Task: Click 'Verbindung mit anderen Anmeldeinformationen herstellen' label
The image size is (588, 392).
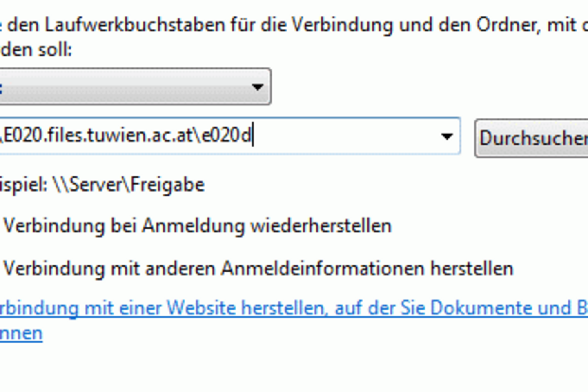Action: [258, 269]
